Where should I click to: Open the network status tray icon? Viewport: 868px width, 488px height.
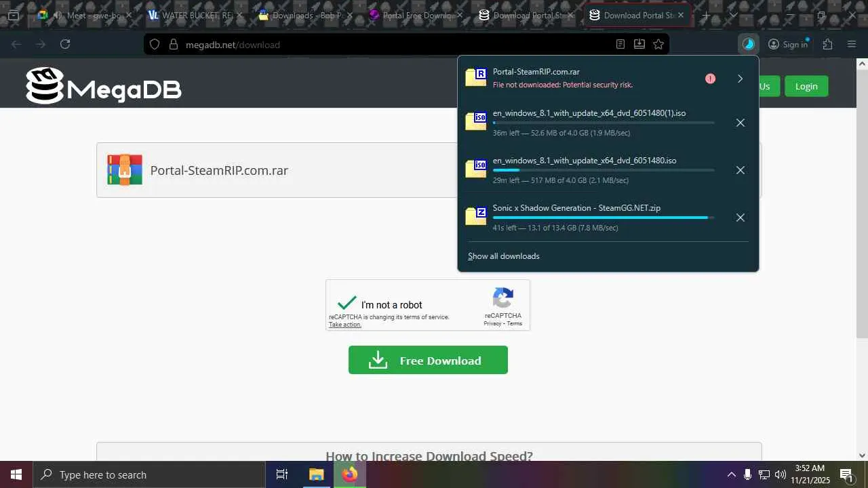point(764,474)
